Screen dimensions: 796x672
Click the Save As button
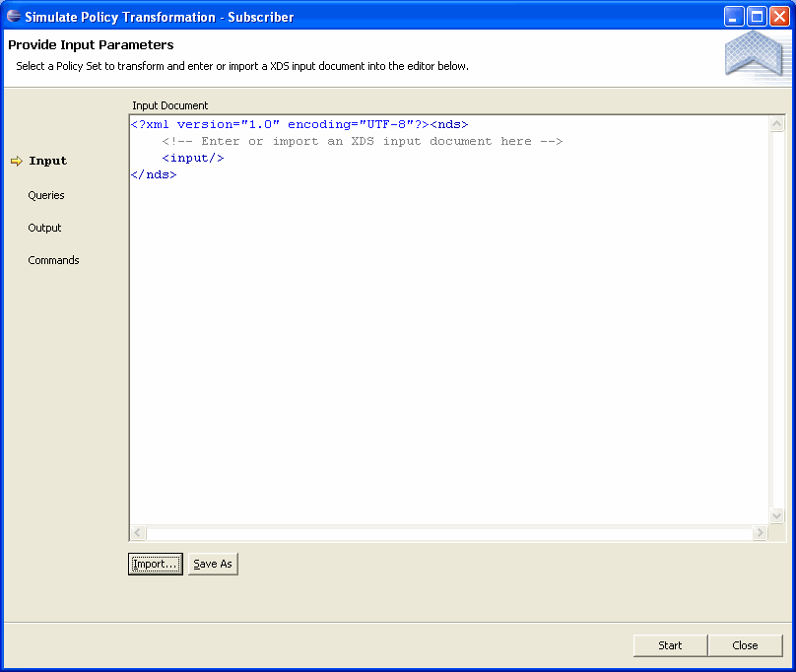tap(213, 564)
